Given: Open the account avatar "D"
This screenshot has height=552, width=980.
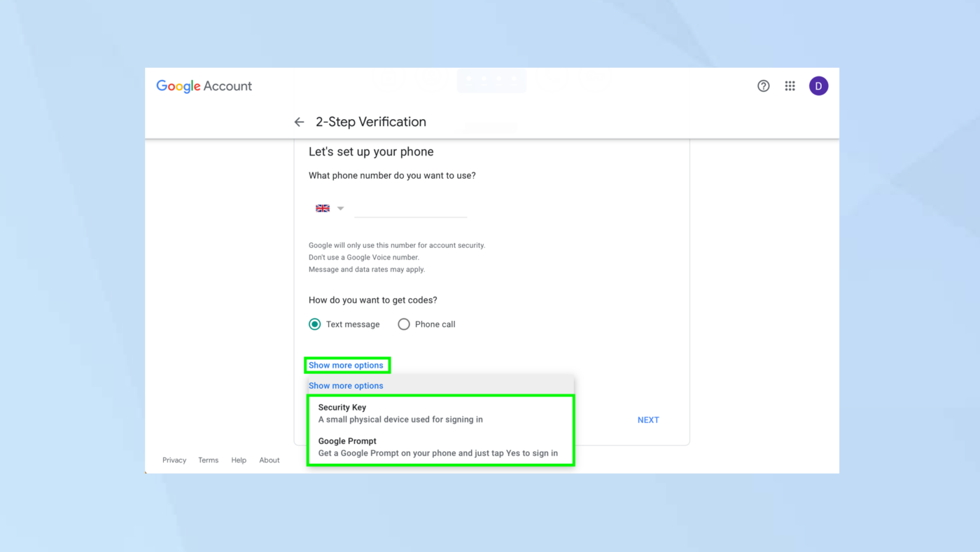Looking at the screenshot, I should pos(818,86).
